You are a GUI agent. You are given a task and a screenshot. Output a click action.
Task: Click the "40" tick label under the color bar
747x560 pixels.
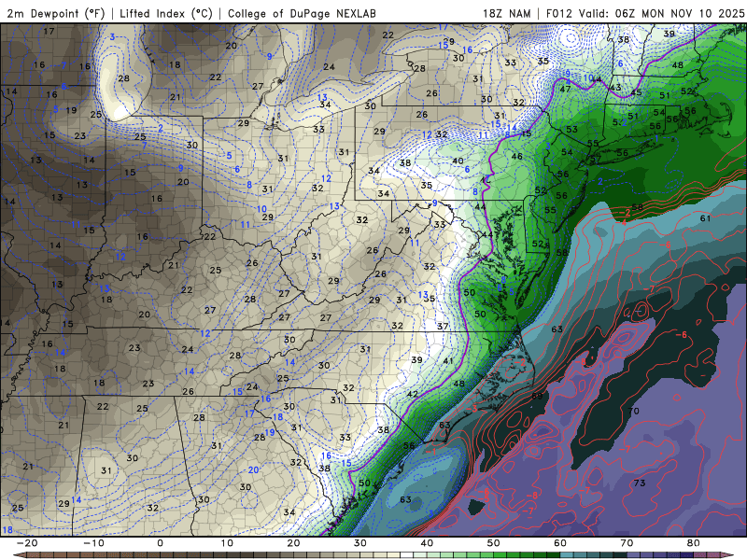click(x=427, y=543)
